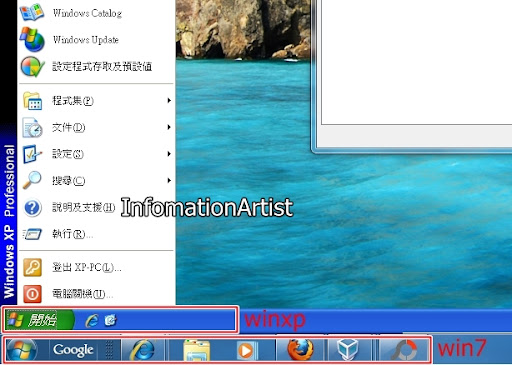Click Show Desktop icon in XP quick launch

coord(110,320)
